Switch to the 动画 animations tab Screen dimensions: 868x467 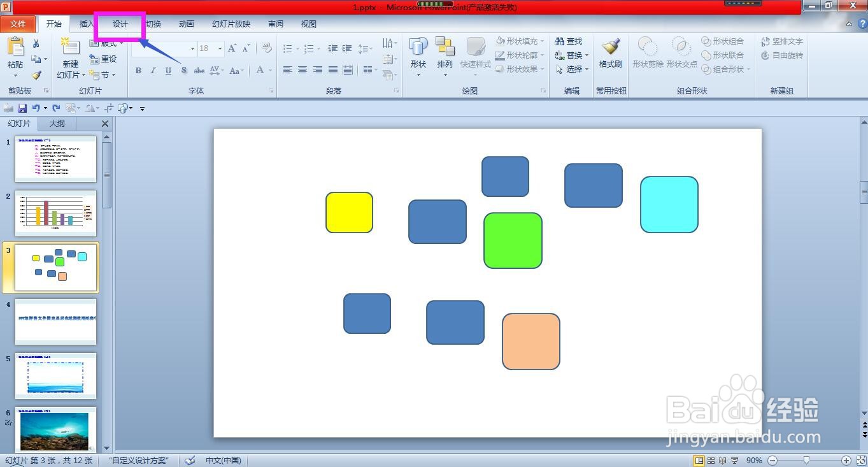[x=187, y=24]
